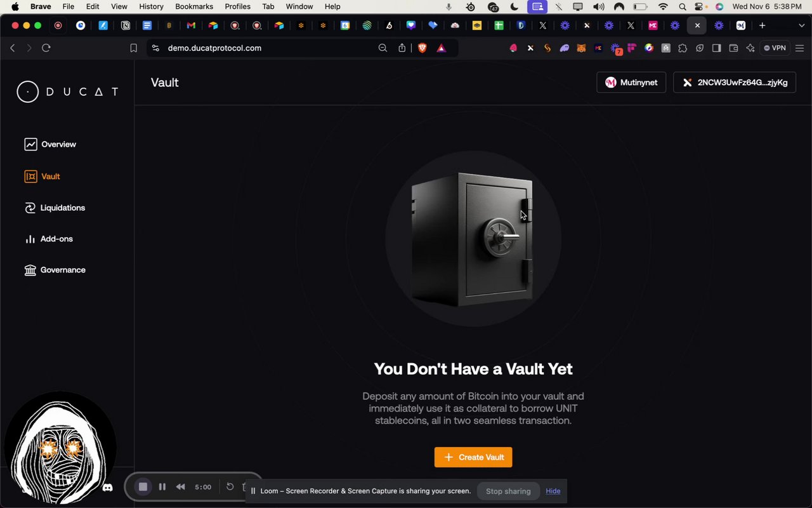Open the Profiles menu
Screen dimensions: 812x508
237,6
